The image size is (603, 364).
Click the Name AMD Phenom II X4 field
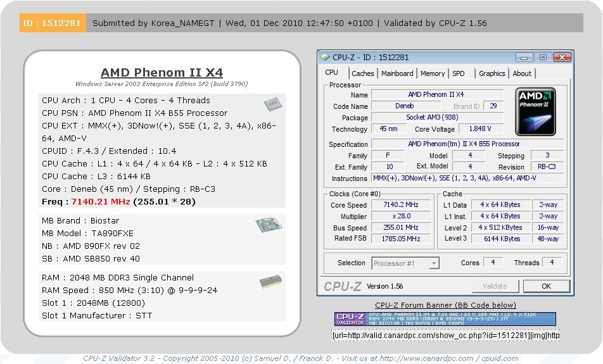point(437,94)
